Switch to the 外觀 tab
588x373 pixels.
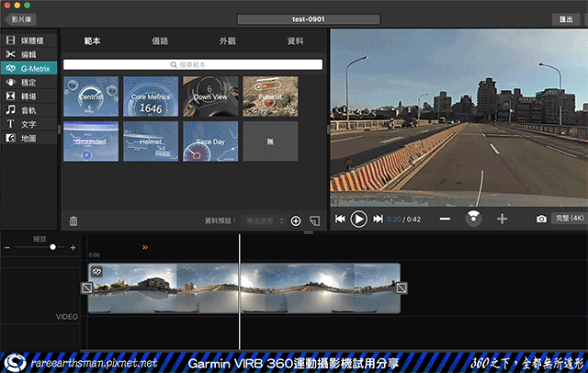228,41
